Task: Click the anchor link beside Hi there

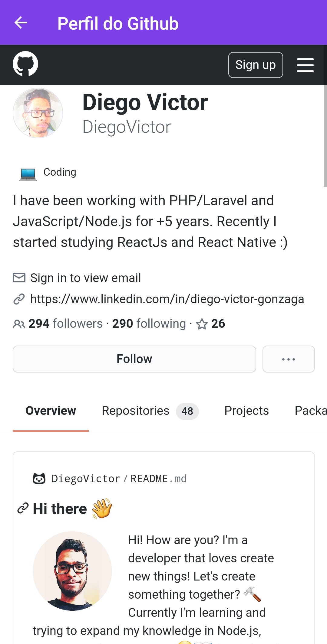Action: click(x=23, y=508)
